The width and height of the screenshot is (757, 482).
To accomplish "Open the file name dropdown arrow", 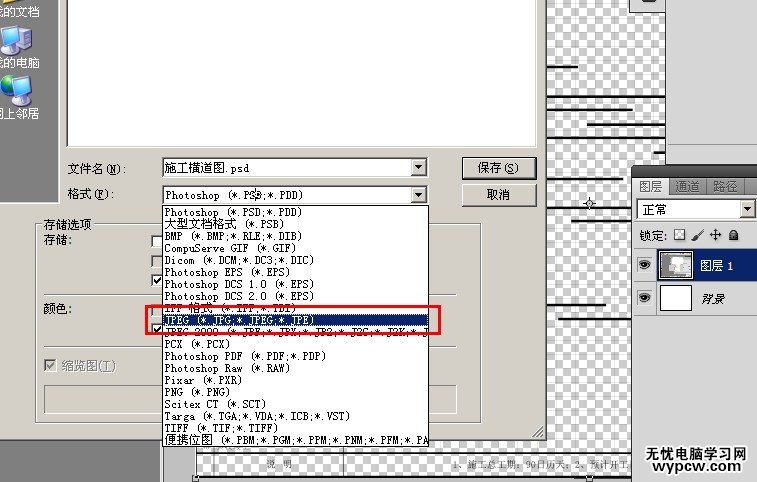I will pyautogui.click(x=419, y=168).
